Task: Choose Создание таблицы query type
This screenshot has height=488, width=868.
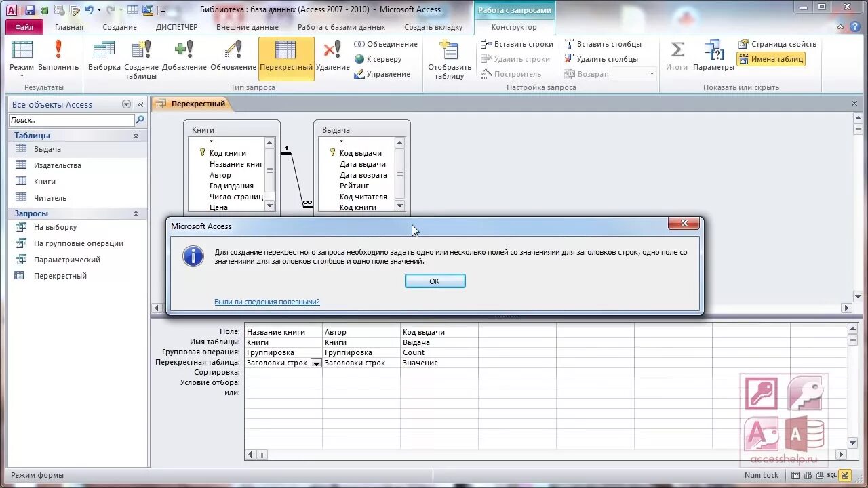Action: (x=141, y=60)
